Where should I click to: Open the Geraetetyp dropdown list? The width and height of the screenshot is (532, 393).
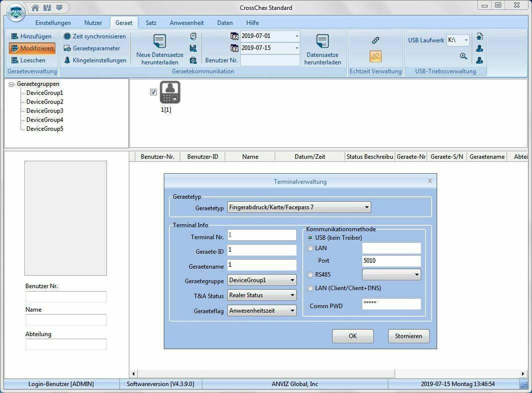pos(366,207)
